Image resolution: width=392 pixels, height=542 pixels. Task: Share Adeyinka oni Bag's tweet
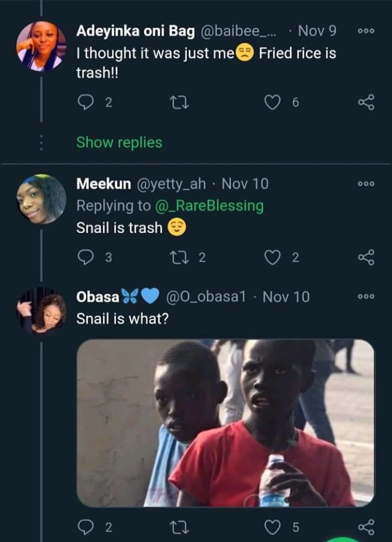(x=366, y=102)
